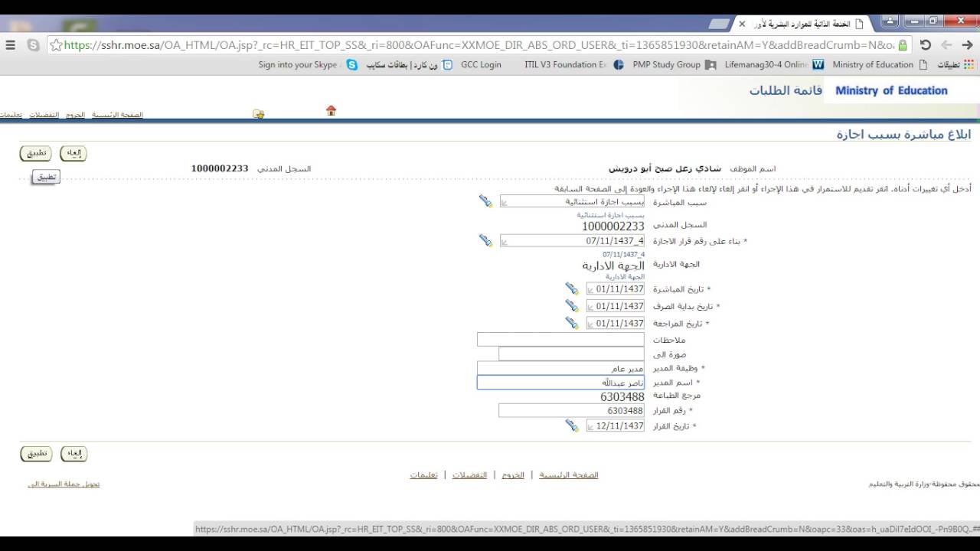Image resolution: width=980 pixels, height=551 pixels.
Task: Click the تاريخ القرار date field
Action: [x=616, y=425]
